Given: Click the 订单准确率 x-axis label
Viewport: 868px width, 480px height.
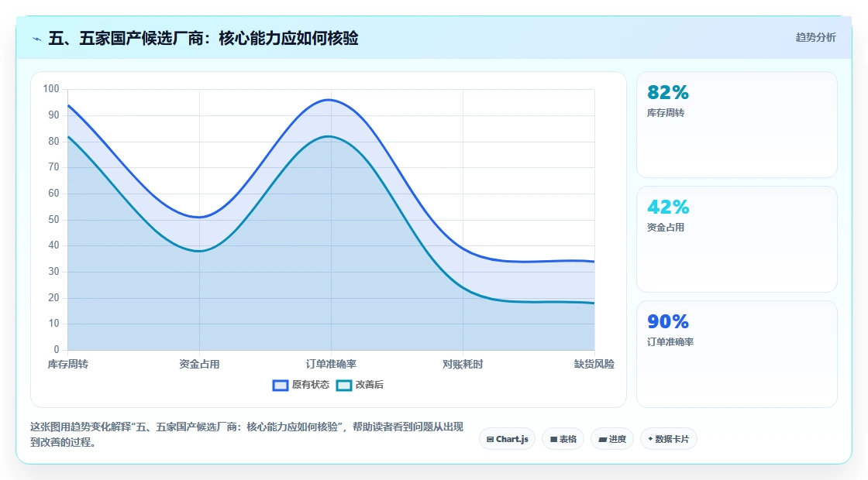Looking at the screenshot, I should pyautogui.click(x=331, y=365).
